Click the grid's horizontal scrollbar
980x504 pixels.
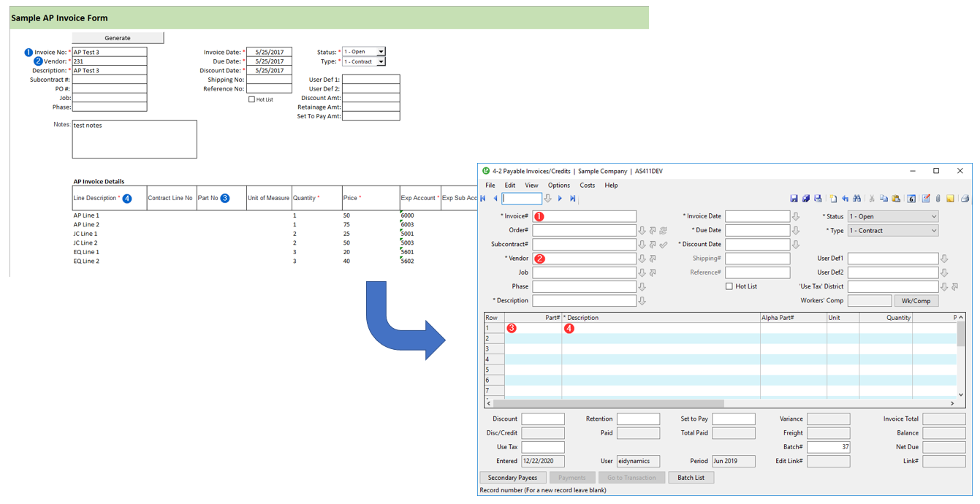tap(608, 403)
